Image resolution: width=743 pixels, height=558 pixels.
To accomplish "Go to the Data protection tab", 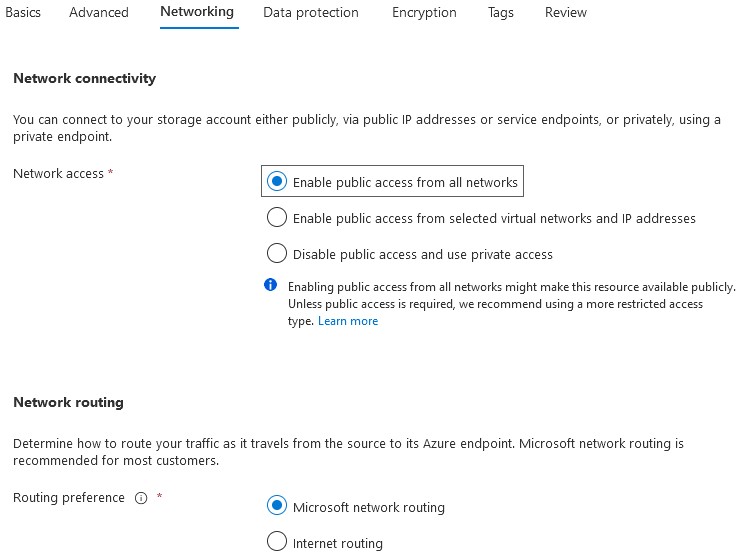I will pos(311,12).
